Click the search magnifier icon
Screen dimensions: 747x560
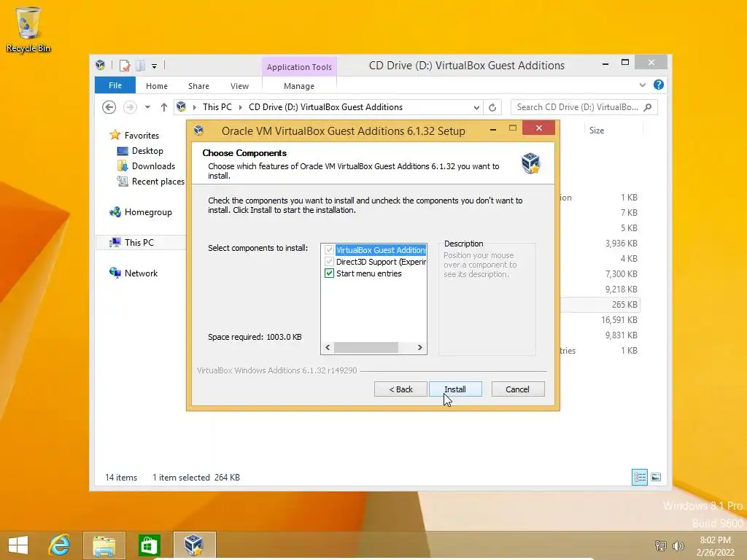tap(648, 107)
